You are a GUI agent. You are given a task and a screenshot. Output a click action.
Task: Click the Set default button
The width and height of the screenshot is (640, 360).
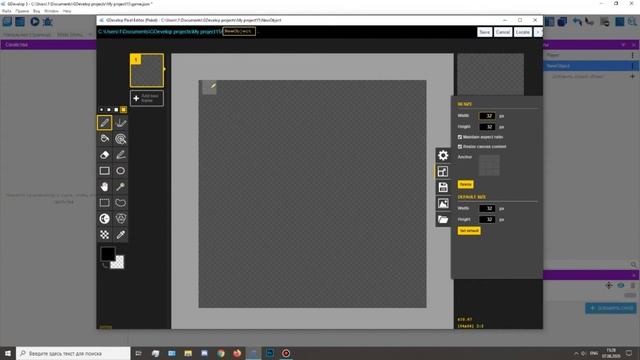click(x=469, y=231)
